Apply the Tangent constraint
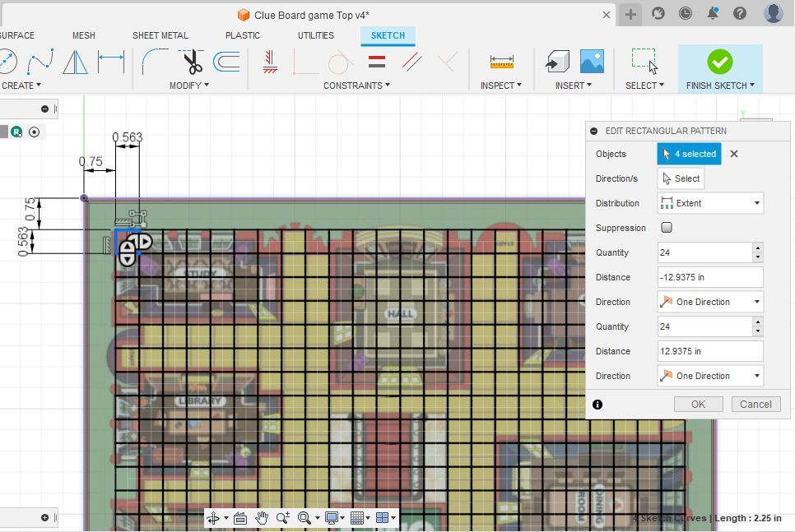The width and height of the screenshot is (795, 532). pyautogui.click(x=340, y=62)
